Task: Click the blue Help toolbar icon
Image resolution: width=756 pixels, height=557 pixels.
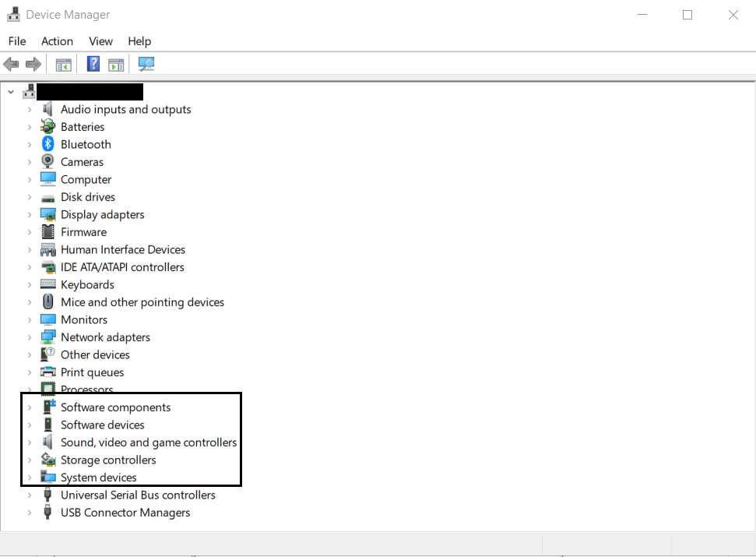Action: 93,64
